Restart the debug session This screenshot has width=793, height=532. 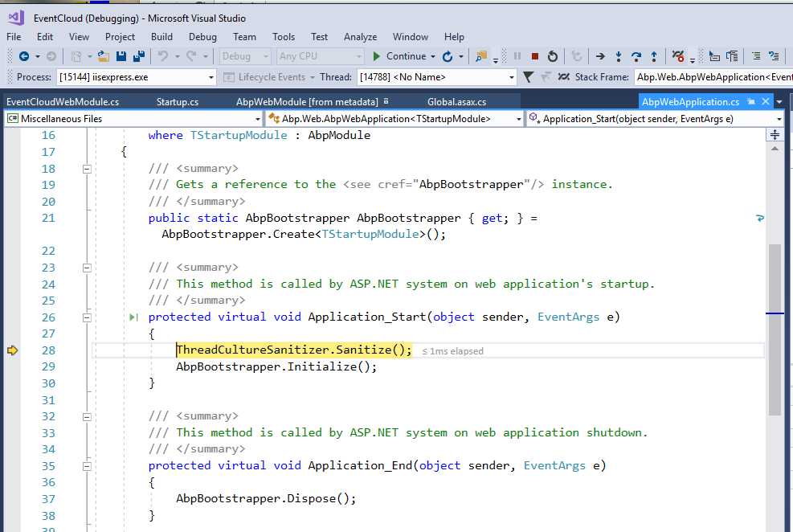553,56
